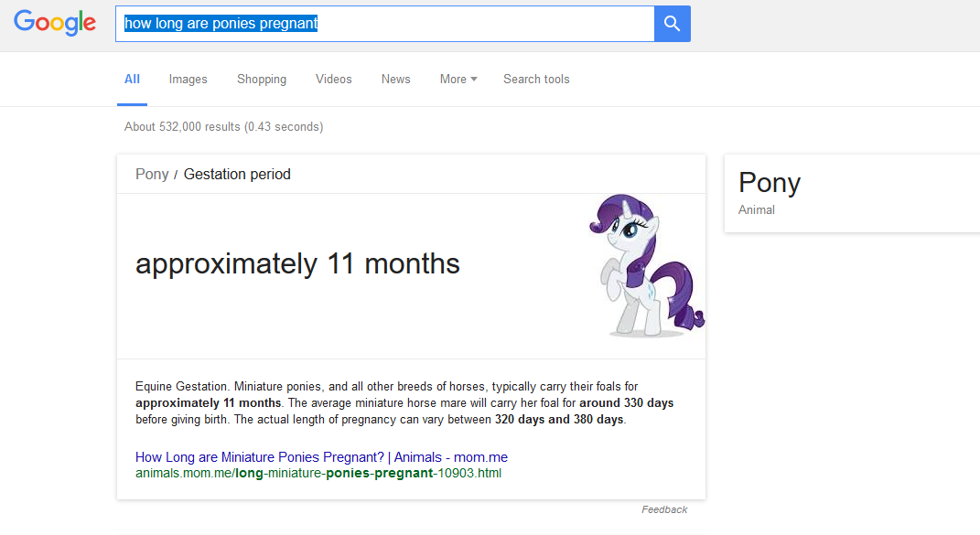Click the Pony breadcrumb link
Viewport: 980px width, 535px height.
[x=152, y=173]
